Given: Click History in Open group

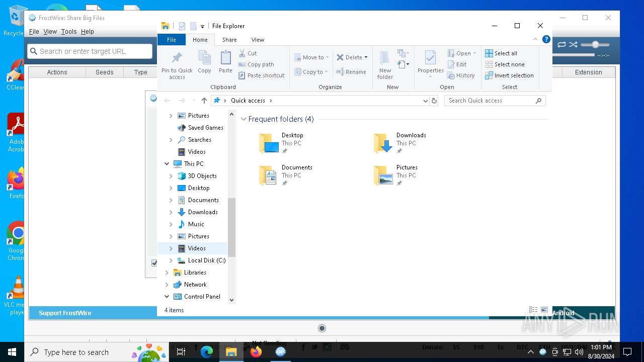Looking at the screenshot, I should [461, 75].
